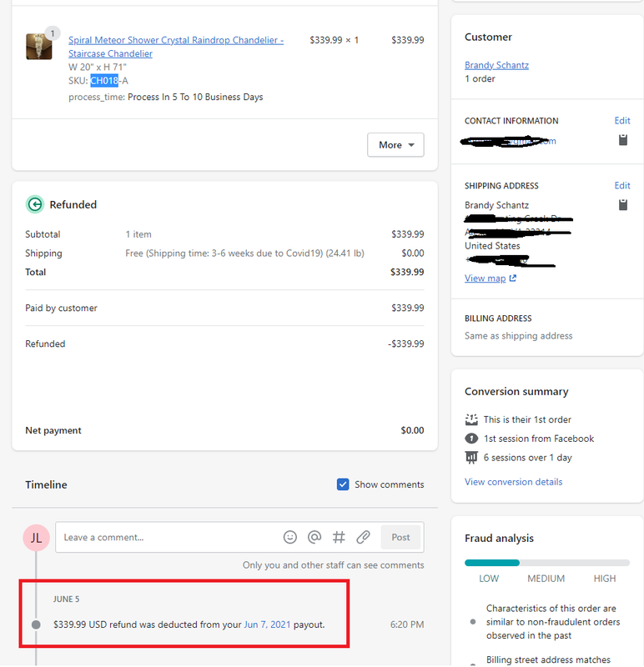644x667 pixels.
Task: Open the chandelier product thumbnail
Action: (x=38, y=47)
